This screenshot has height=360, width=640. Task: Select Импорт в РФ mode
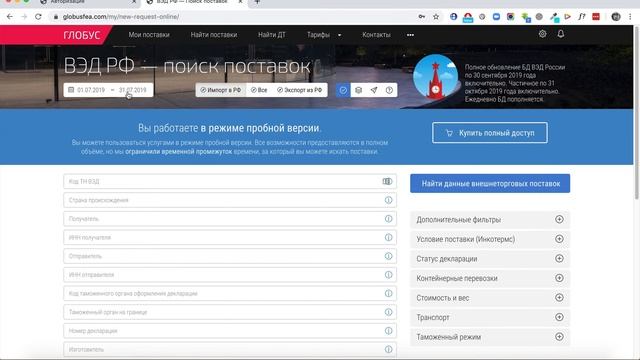click(x=220, y=90)
